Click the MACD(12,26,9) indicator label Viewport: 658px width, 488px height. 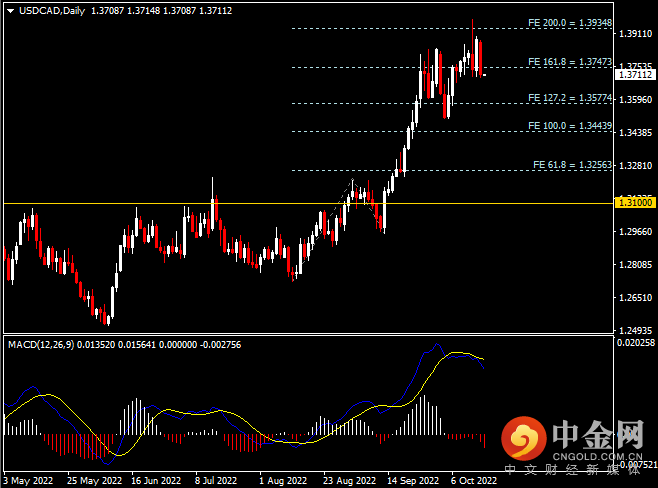pyautogui.click(x=41, y=345)
